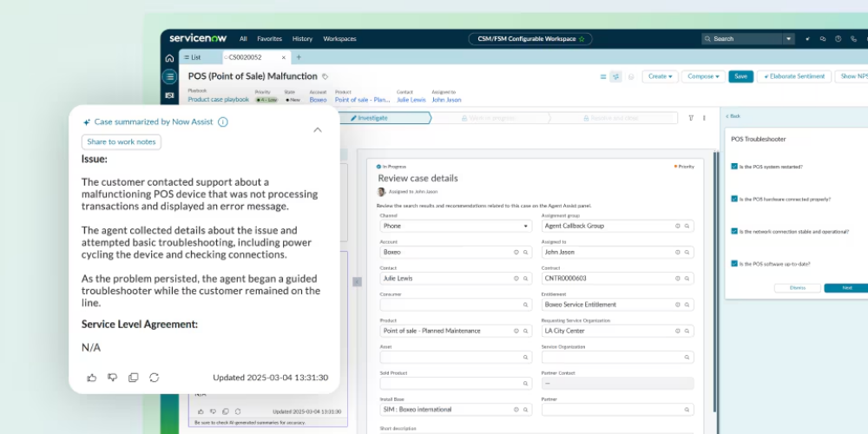The width and height of the screenshot is (868, 434).
Task: Click the search icon in the Partner field
Action: coord(687,410)
